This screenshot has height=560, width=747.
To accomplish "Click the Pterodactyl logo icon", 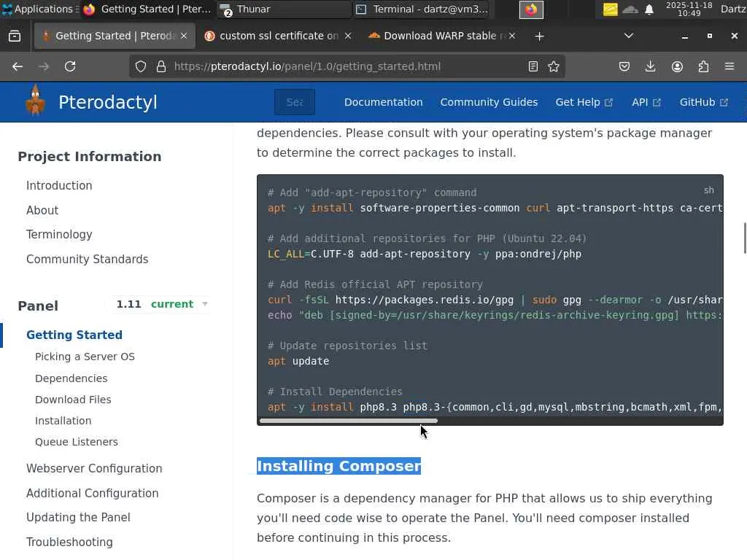I will point(35,101).
